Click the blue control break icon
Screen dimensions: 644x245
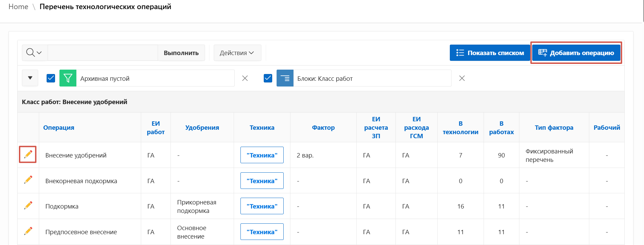tap(285, 78)
